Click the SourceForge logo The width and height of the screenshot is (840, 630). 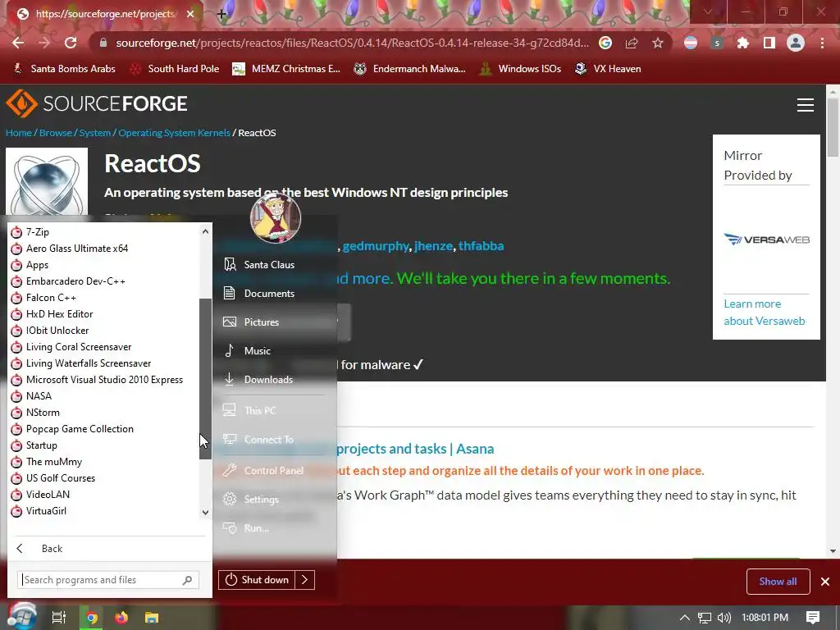(97, 103)
